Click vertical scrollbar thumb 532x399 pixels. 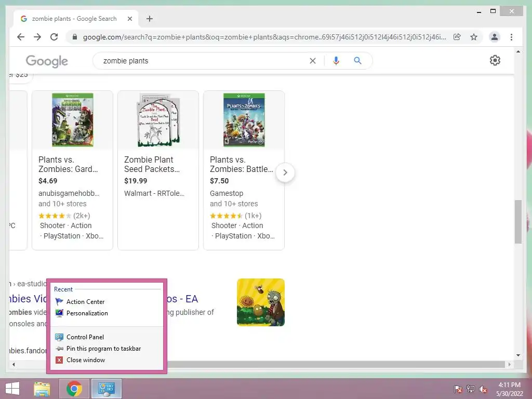(x=518, y=222)
